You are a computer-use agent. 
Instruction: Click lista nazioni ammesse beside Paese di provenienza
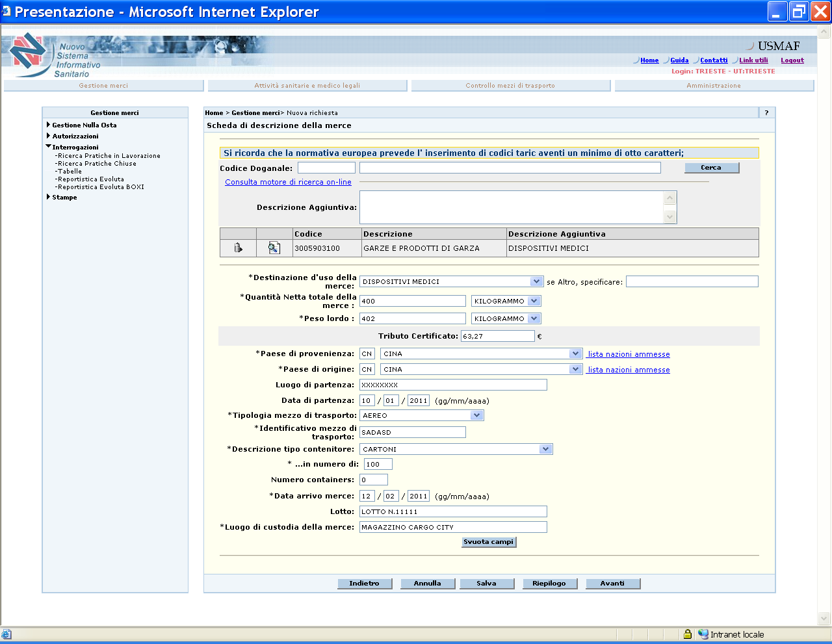click(629, 354)
